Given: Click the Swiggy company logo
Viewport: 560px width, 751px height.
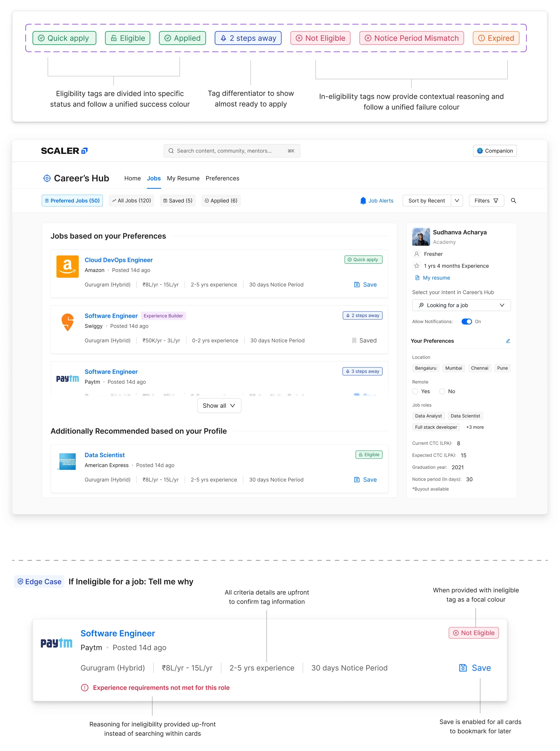Looking at the screenshot, I should (x=68, y=322).
